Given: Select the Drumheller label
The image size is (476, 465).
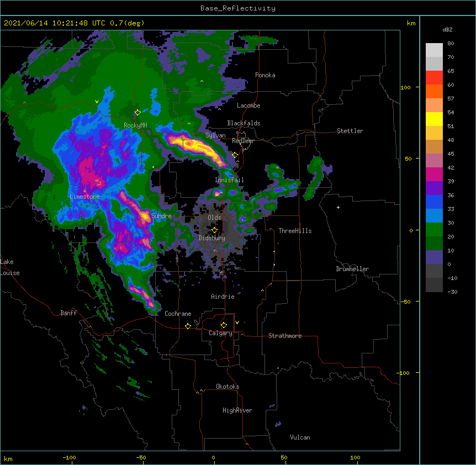Looking at the screenshot, I should coord(352,269).
